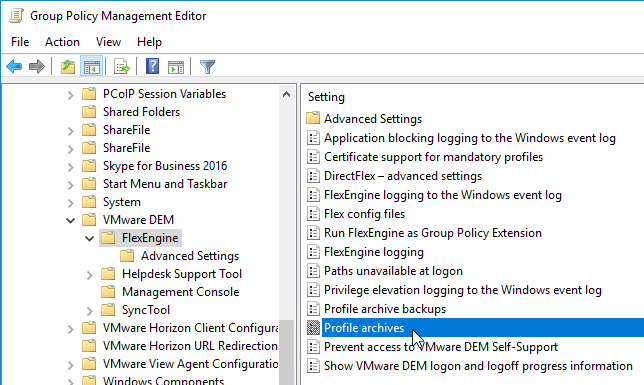Screen dimensions: 644x385
Task: Select Prevent access to VMware DEM Self-Support
Action: (441, 347)
